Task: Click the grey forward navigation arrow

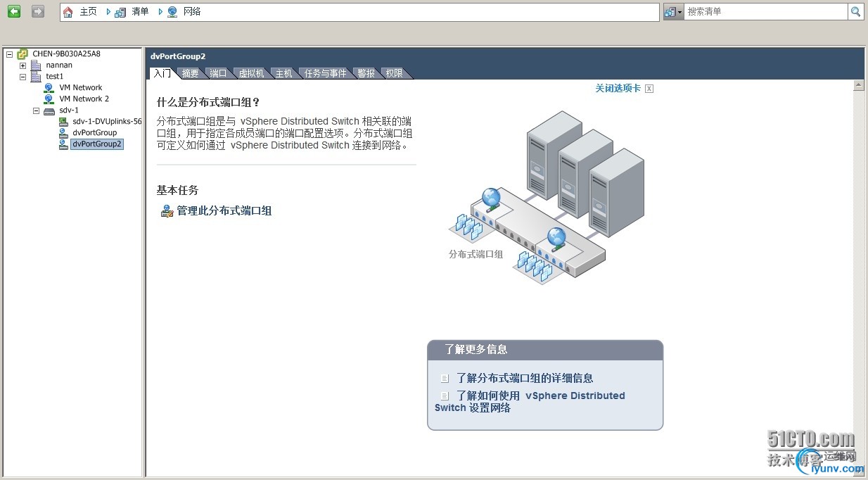Action: coord(38,11)
